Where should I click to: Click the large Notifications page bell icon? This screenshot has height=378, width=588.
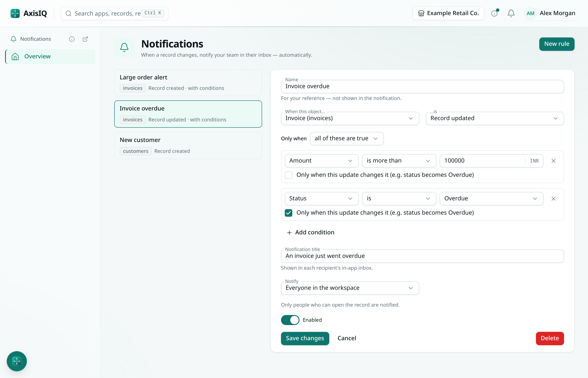click(124, 47)
